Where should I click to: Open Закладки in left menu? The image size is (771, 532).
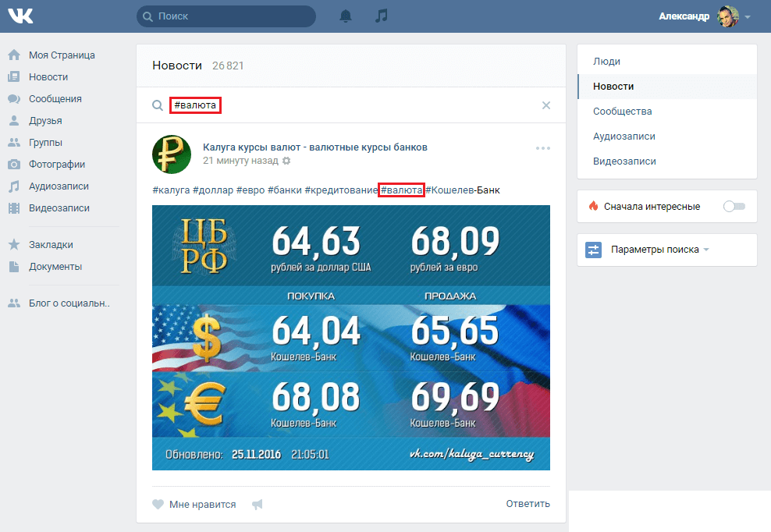tap(52, 245)
